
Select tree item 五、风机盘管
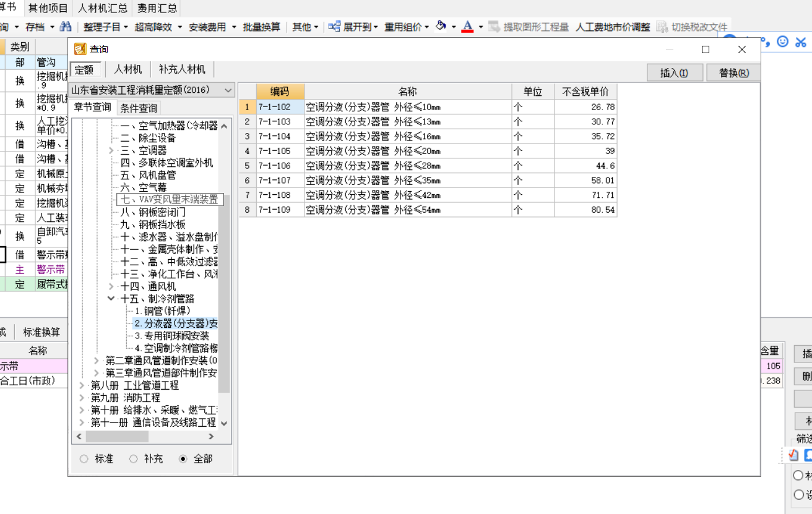147,175
